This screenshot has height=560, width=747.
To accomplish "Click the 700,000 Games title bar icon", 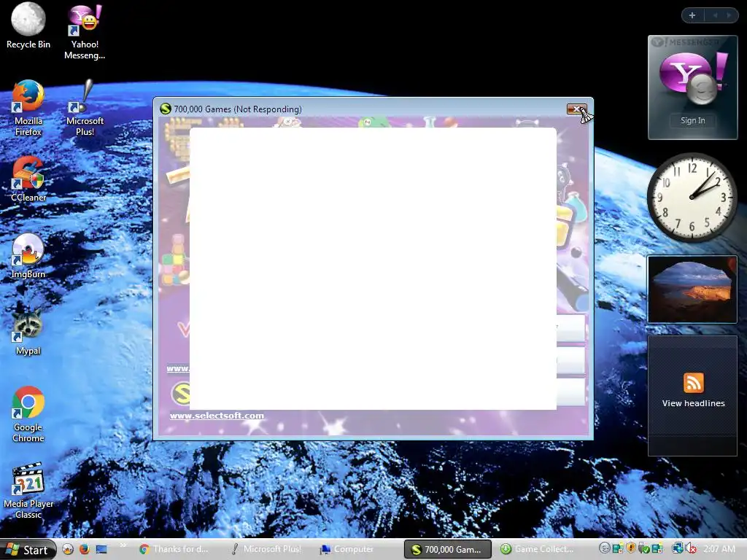I will 166,109.
